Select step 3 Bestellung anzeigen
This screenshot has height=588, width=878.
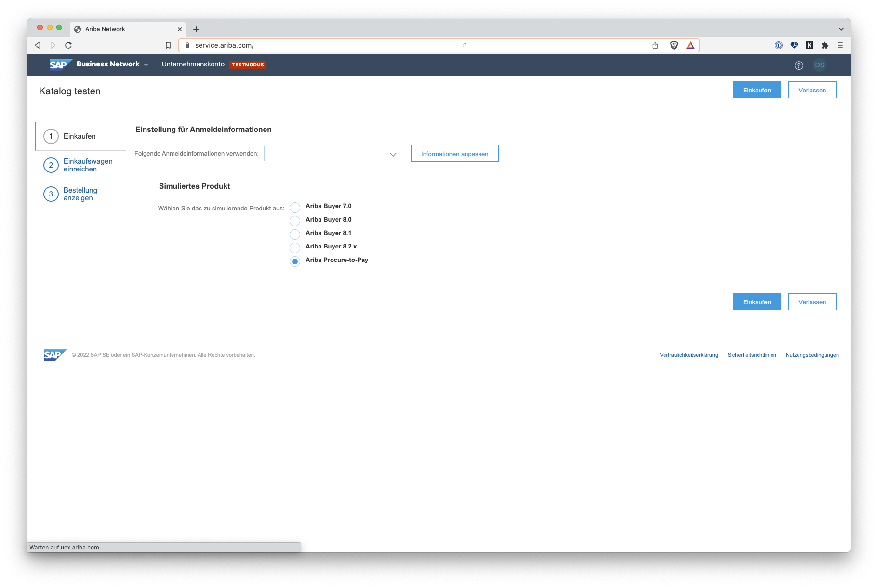[80, 194]
